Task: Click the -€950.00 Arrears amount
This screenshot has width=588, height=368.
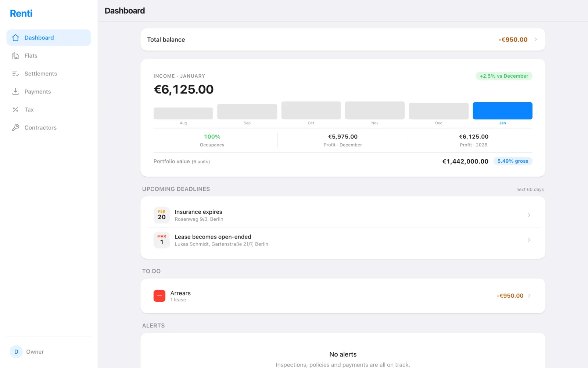Action: pos(510,296)
